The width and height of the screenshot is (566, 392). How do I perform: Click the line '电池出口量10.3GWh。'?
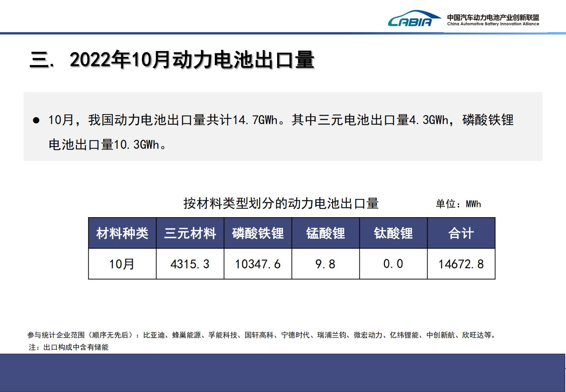click(x=108, y=144)
